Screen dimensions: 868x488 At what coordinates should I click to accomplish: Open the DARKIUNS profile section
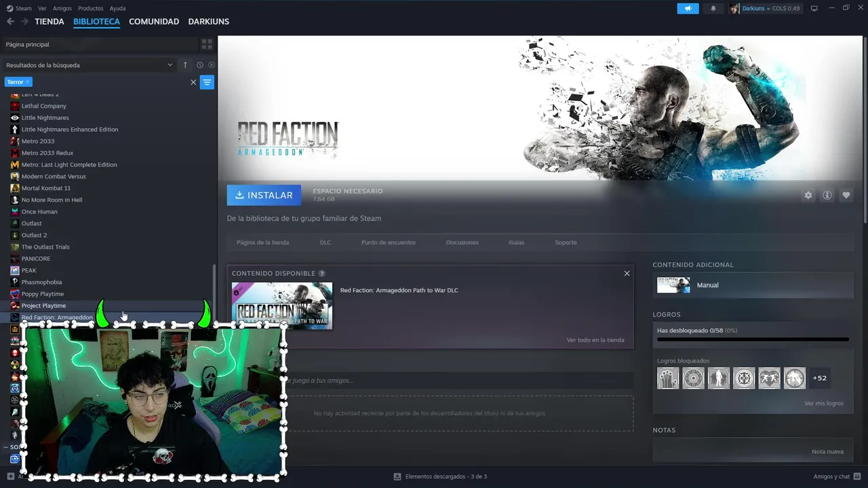pos(209,22)
